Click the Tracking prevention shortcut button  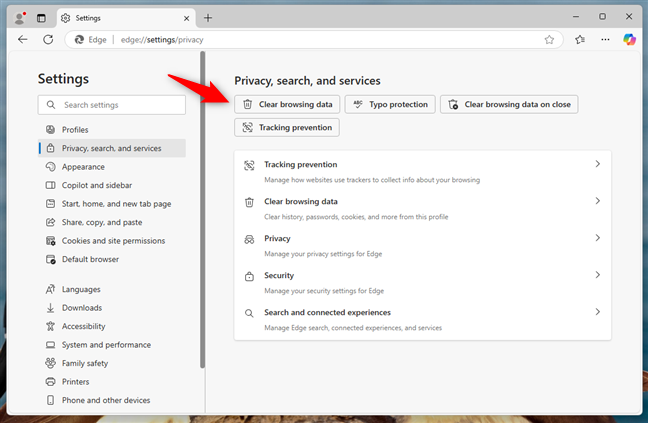[x=287, y=128]
